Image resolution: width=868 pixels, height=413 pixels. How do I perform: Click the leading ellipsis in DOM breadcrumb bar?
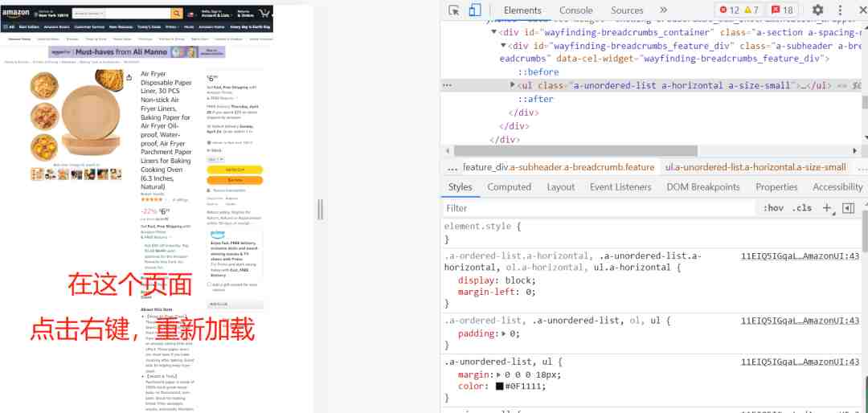452,167
